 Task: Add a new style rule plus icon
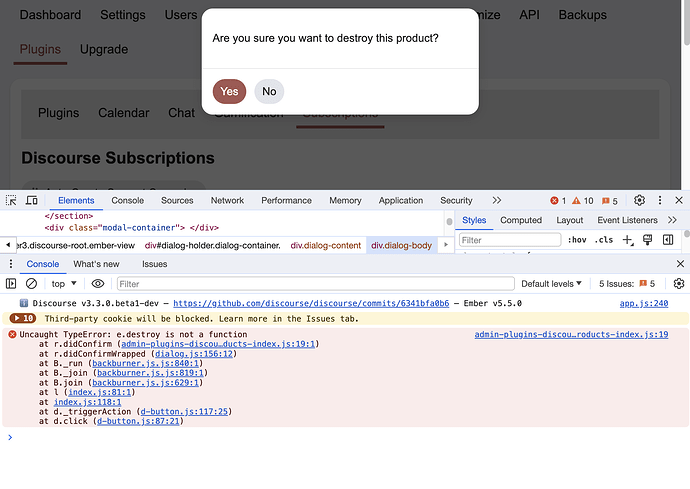point(628,240)
